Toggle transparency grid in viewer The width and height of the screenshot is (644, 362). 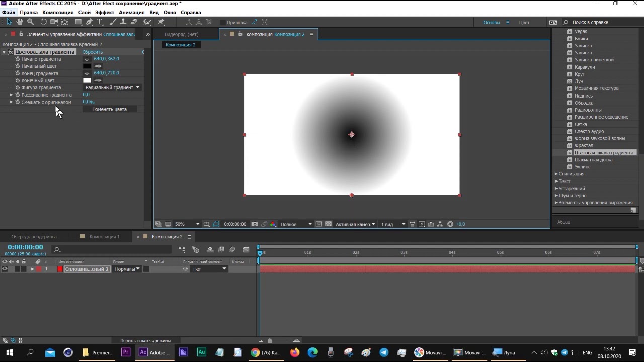click(x=328, y=224)
